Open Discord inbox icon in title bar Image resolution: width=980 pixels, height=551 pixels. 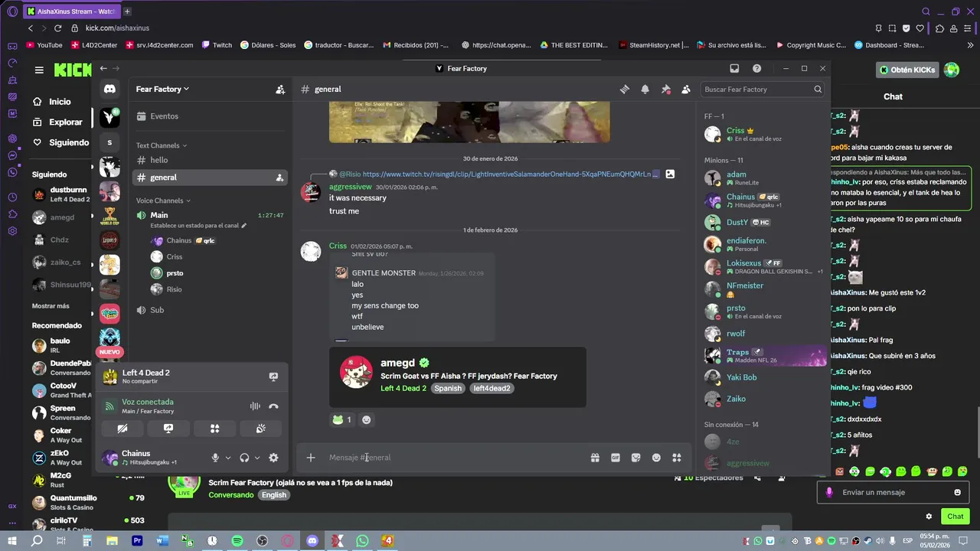(734, 68)
